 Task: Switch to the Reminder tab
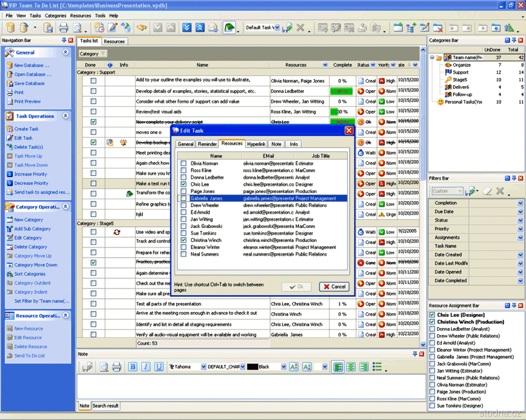pyautogui.click(x=207, y=144)
